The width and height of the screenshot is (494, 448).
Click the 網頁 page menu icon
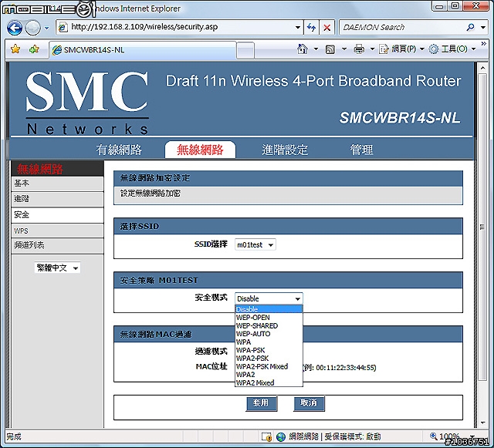[384, 49]
